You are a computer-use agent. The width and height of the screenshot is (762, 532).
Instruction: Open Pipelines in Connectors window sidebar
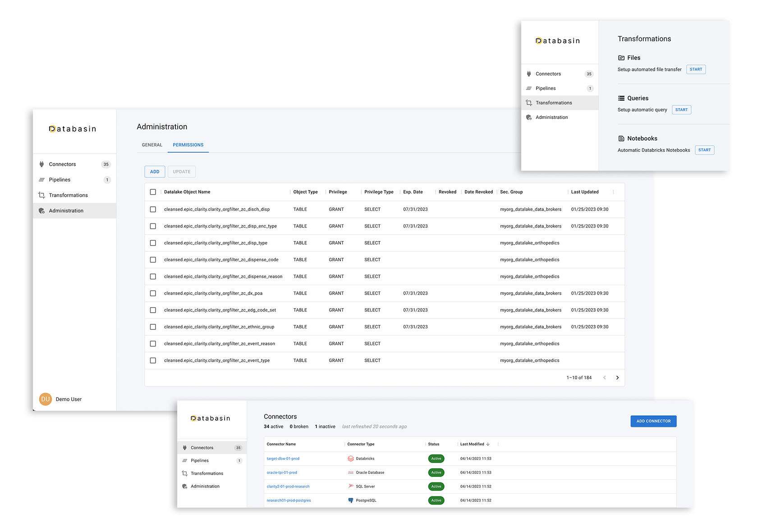[212, 460]
